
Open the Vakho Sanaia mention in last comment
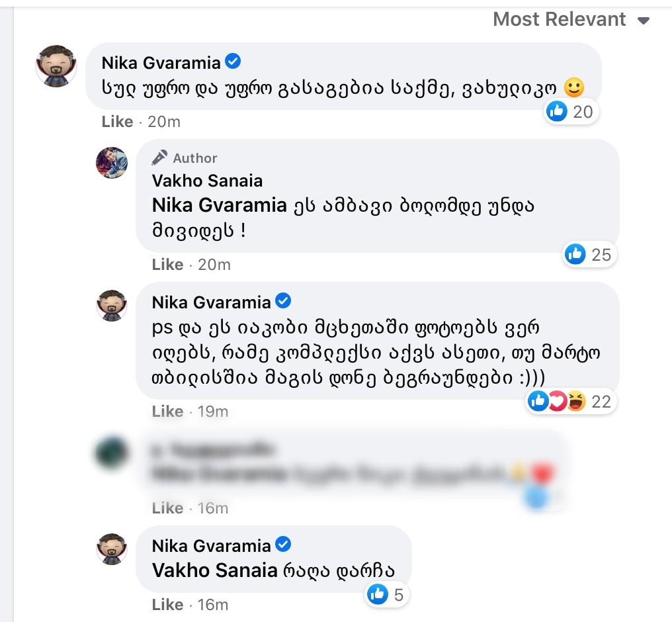[214, 570]
